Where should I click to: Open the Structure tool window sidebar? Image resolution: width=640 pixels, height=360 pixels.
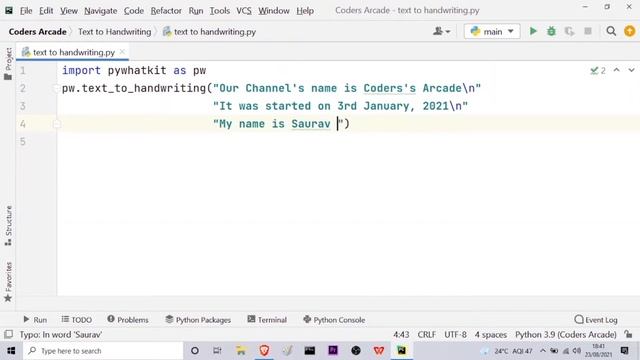[x=8, y=225]
